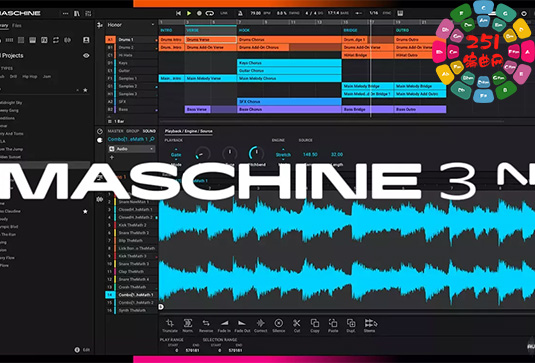The image size is (535, 363).
Task: Paste audio with the Paste tool
Action: [x=333, y=325]
